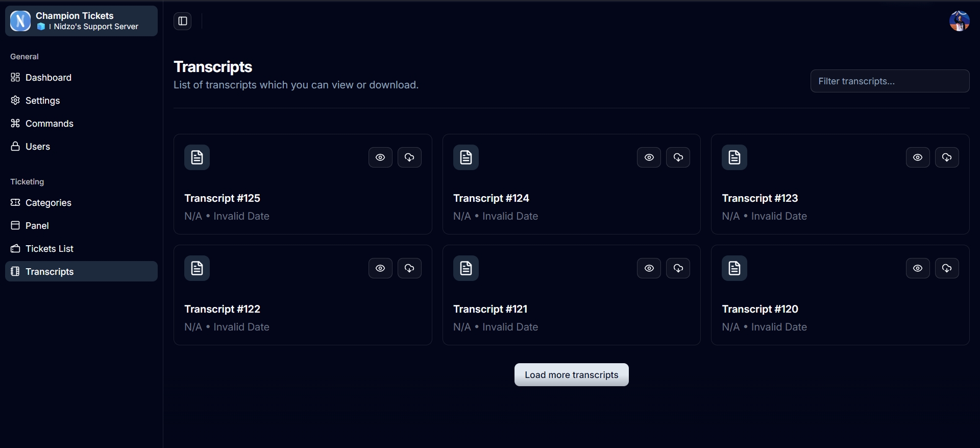Go to Tickets List page

click(x=50, y=249)
